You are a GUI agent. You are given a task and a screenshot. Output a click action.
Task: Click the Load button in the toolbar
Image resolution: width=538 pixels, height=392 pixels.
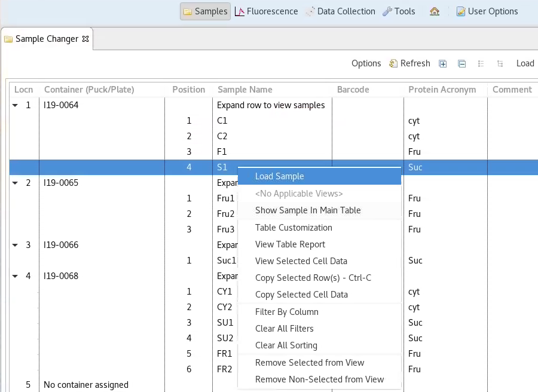tap(525, 63)
